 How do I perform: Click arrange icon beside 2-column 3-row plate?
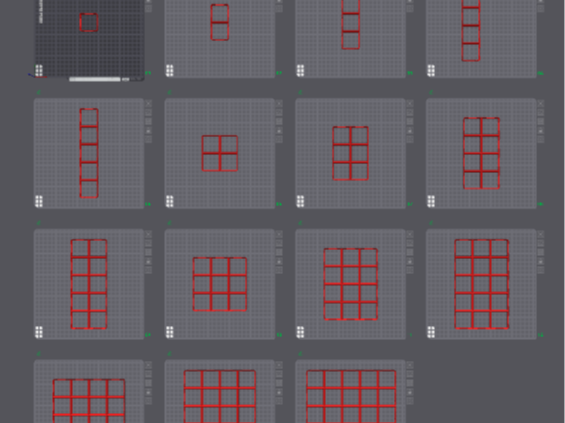(x=410, y=122)
